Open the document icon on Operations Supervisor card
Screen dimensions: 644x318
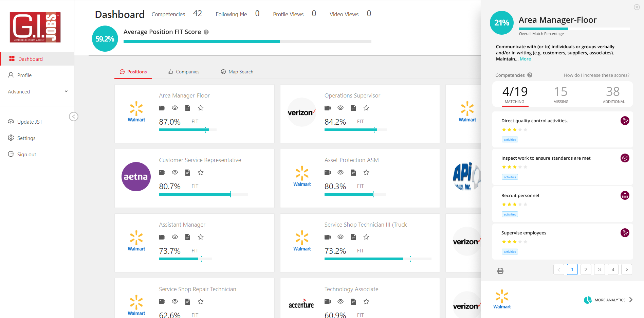click(353, 108)
